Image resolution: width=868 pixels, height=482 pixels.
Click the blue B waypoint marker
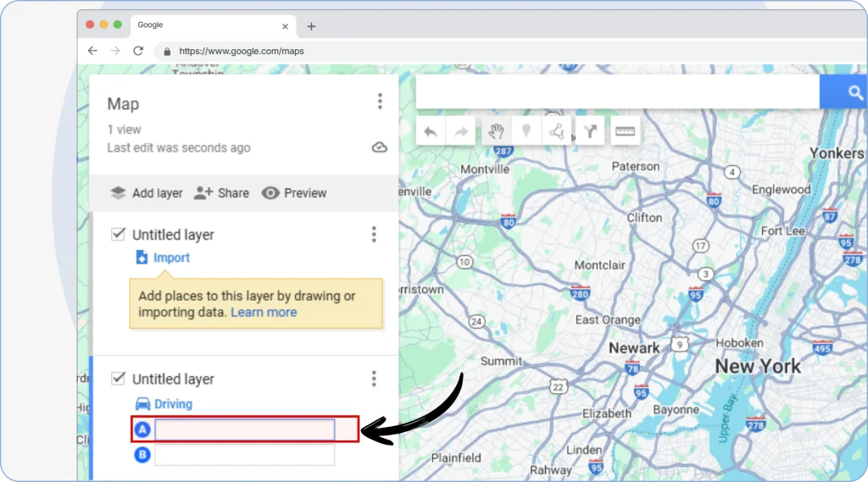[142, 455]
